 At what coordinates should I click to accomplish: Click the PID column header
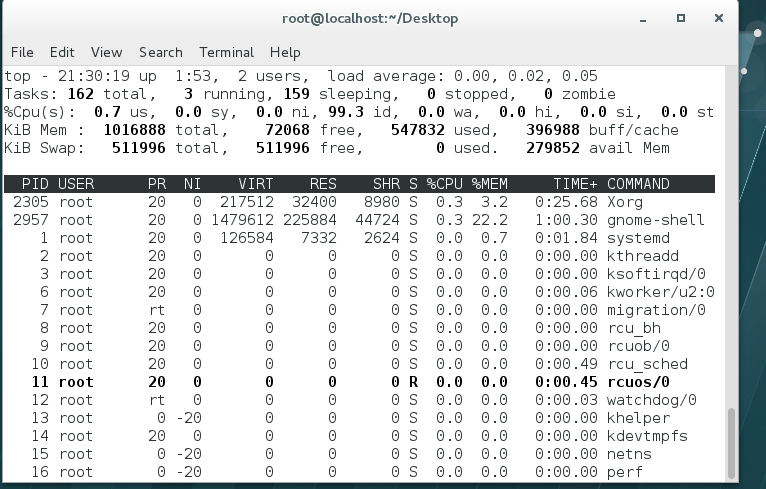click(x=35, y=184)
